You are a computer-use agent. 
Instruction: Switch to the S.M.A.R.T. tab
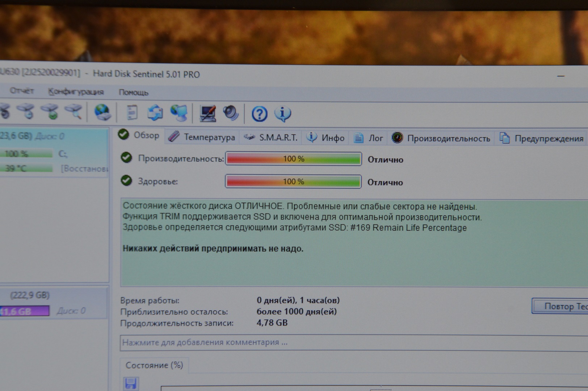click(x=272, y=138)
